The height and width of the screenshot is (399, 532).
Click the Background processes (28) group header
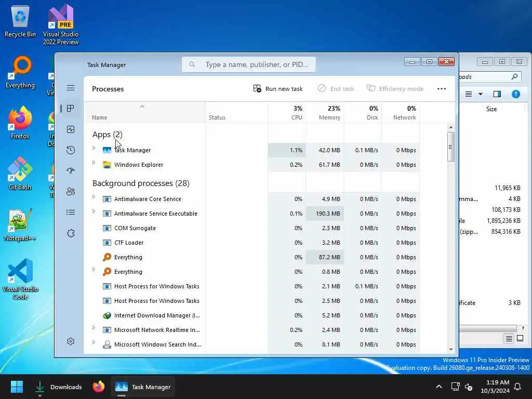pos(141,183)
